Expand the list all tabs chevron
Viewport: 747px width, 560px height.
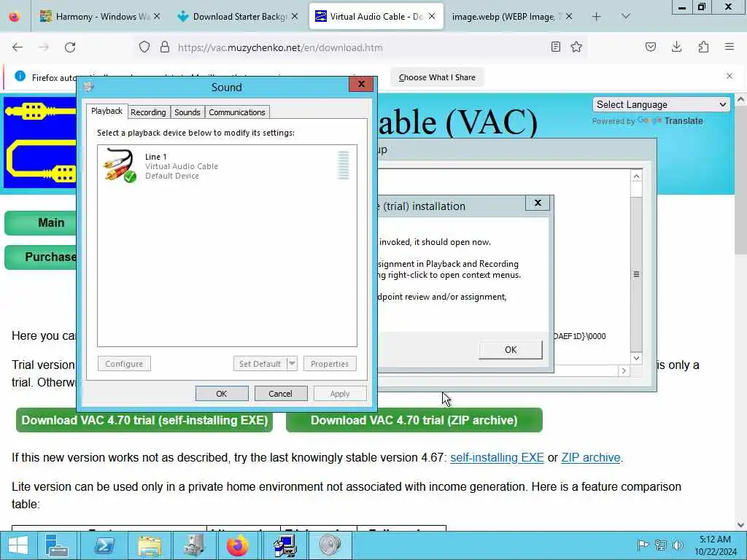tap(626, 17)
